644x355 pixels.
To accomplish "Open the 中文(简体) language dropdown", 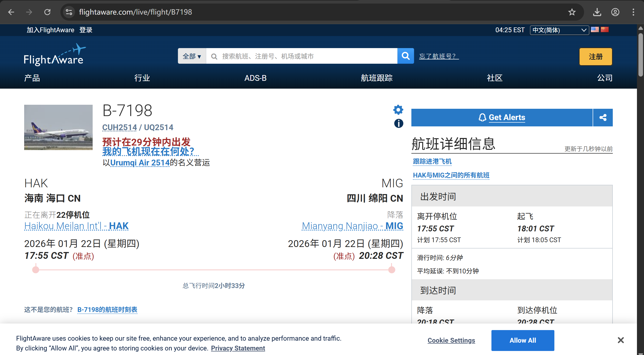I will pyautogui.click(x=559, y=30).
